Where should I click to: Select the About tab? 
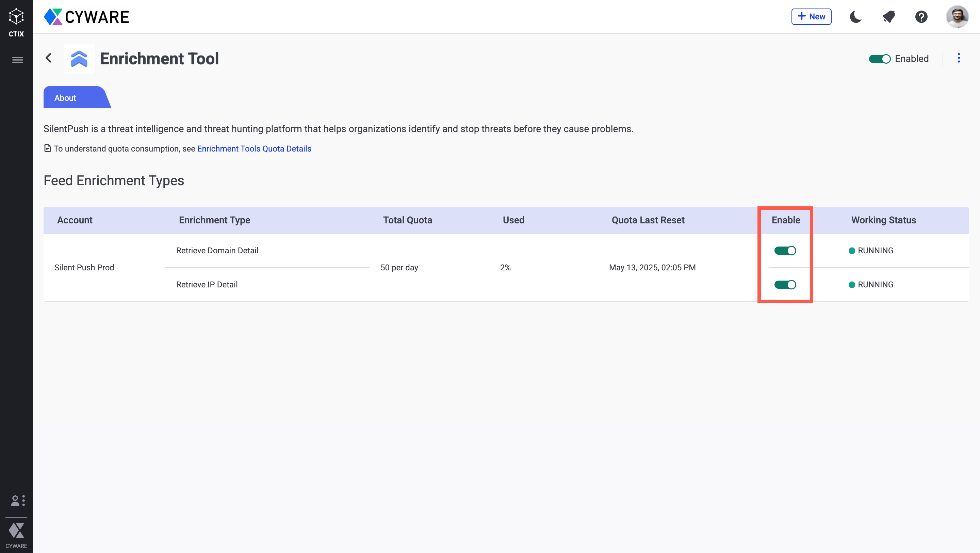pos(65,98)
